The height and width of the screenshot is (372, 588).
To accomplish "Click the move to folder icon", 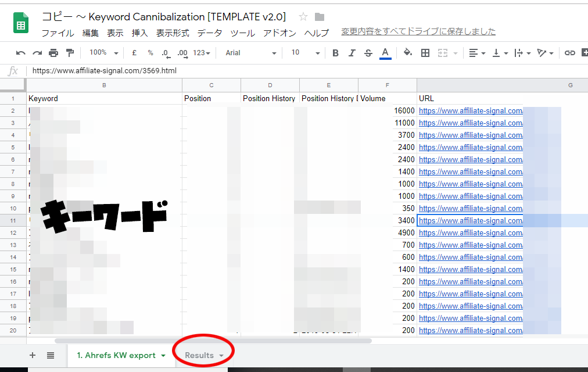I will point(320,17).
